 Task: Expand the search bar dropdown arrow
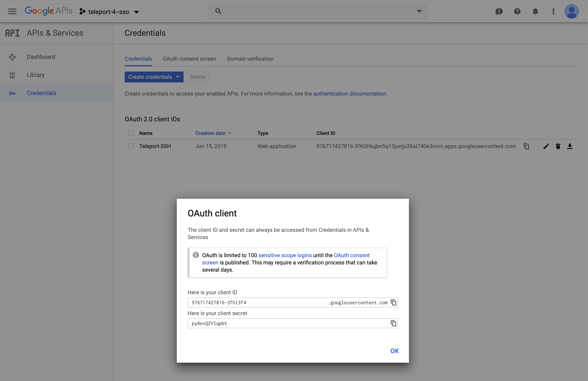[x=419, y=11]
